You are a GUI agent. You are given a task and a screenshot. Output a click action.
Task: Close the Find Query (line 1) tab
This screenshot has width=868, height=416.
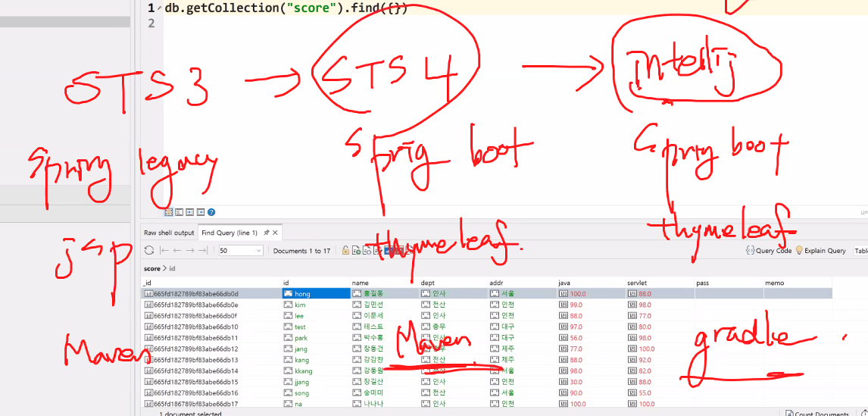(x=275, y=233)
